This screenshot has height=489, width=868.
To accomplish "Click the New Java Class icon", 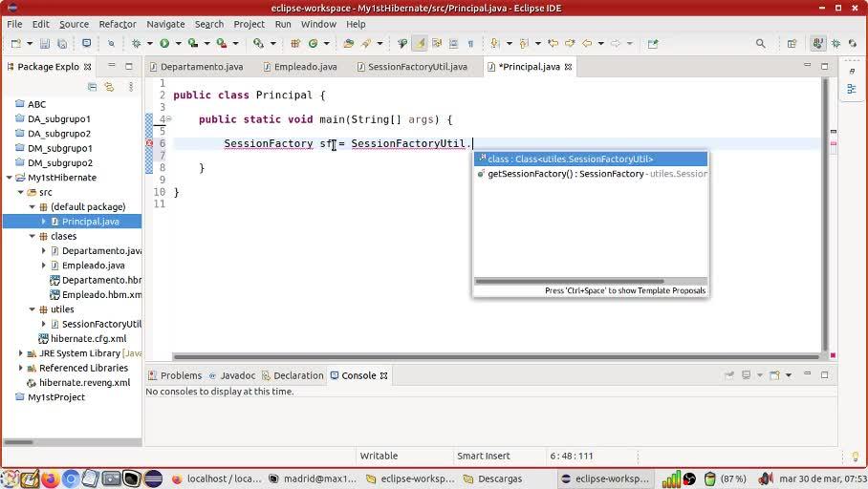I will tap(313, 43).
